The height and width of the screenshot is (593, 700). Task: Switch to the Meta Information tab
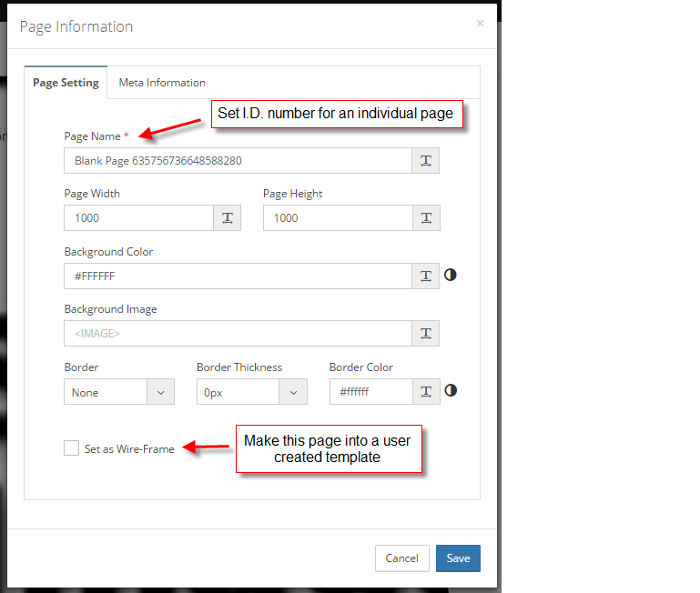(x=162, y=83)
